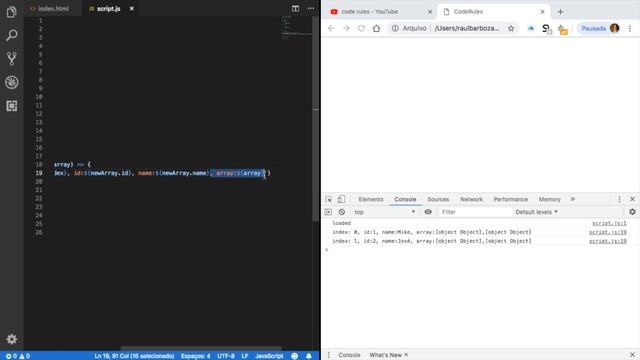Open script.js:19 link for José log
640x360 pixels.
(607, 241)
